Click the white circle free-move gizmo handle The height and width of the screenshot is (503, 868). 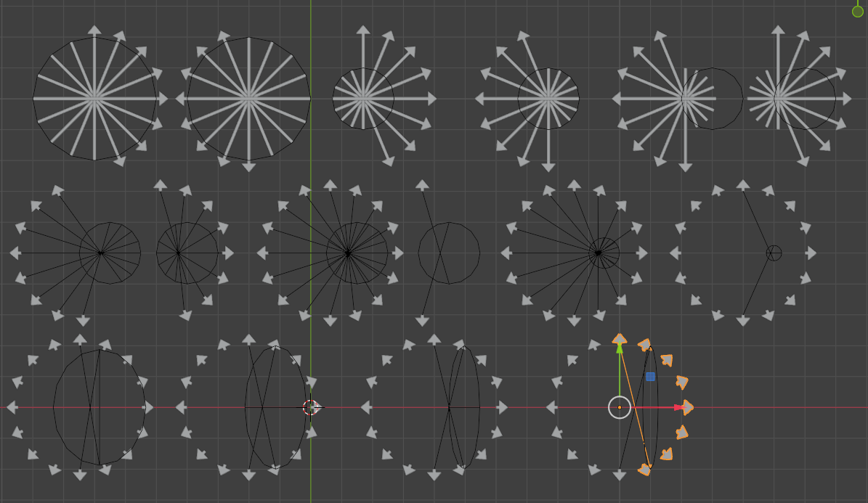(620, 408)
